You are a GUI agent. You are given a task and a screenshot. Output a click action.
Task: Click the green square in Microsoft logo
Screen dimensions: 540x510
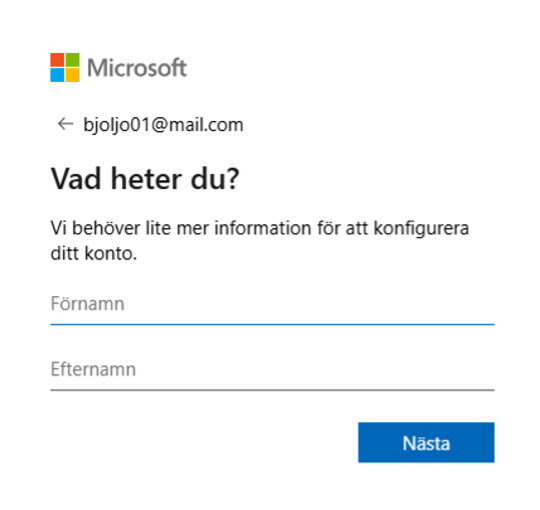point(72,60)
